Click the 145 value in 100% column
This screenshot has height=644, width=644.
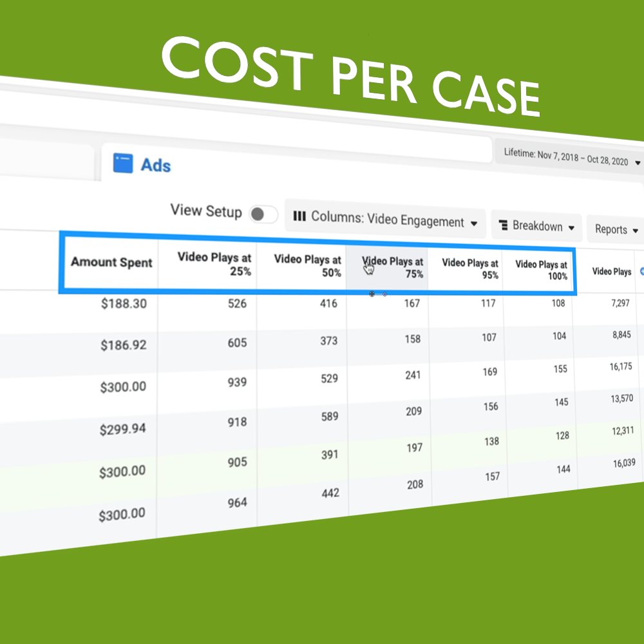point(562,402)
